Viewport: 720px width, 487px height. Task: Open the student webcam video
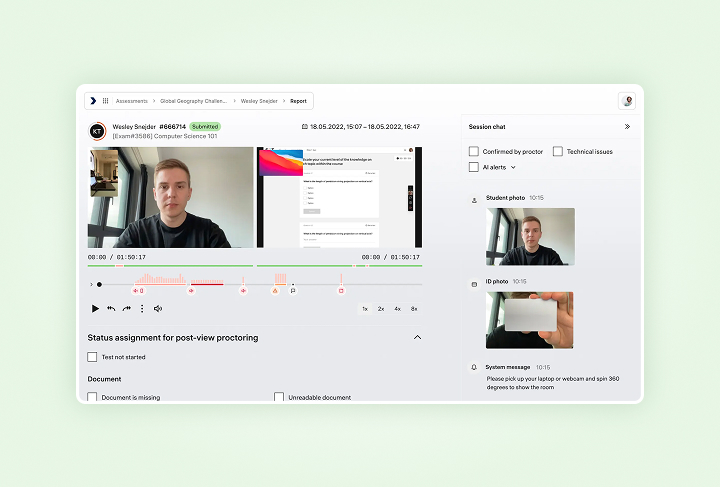click(170, 197)
